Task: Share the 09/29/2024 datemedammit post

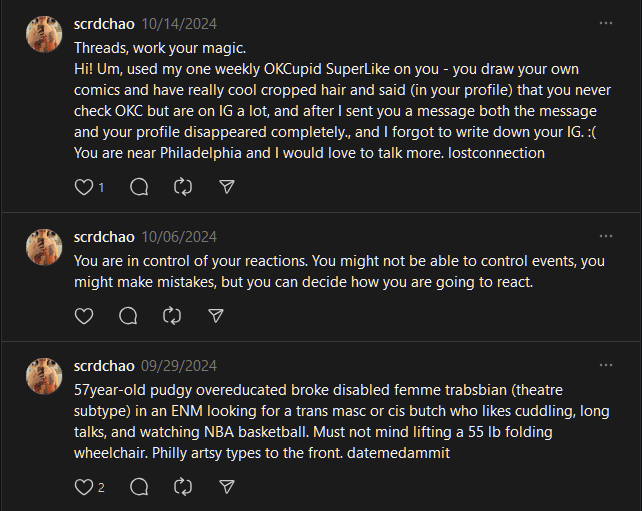Action: [x=227, y=487]
